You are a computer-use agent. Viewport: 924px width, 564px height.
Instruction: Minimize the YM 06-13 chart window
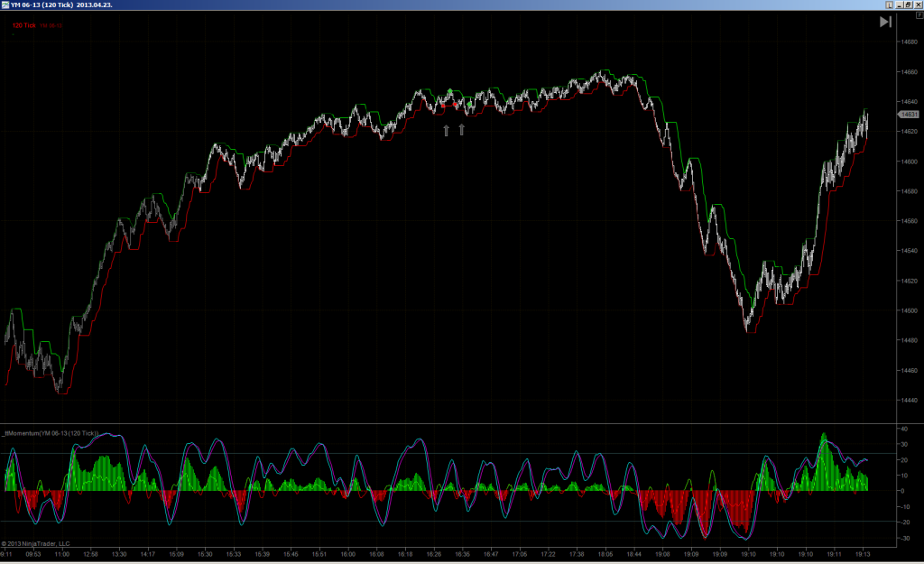pyautogui.click(x=900, y=5)
